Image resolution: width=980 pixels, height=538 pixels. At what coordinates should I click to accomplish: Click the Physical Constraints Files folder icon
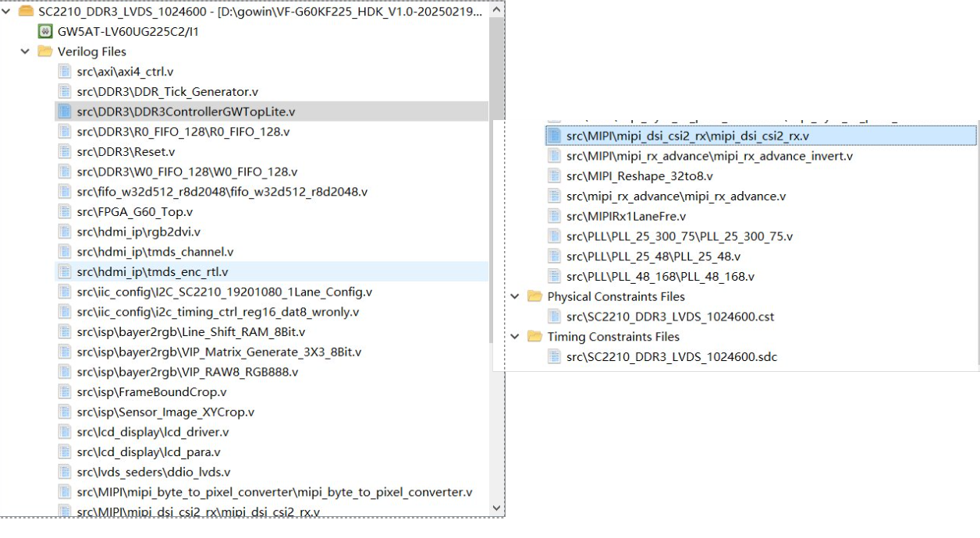tap(534, 296)
